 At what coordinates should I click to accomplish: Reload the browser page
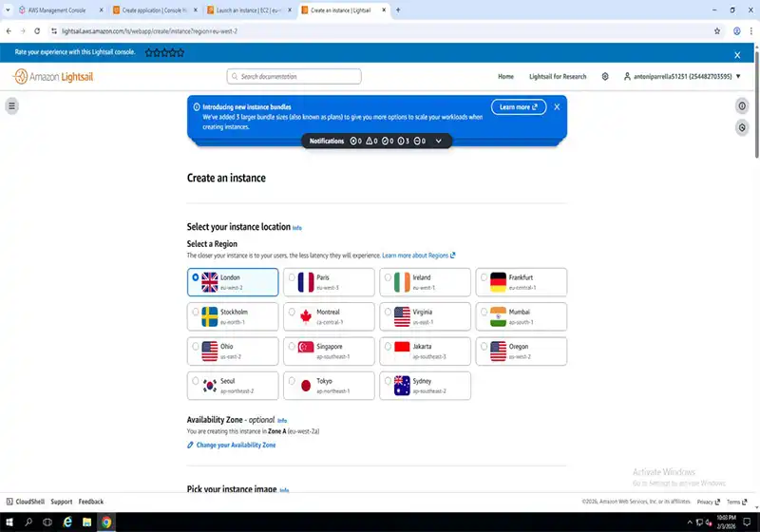pyautogui.click(x=37, y=31)
